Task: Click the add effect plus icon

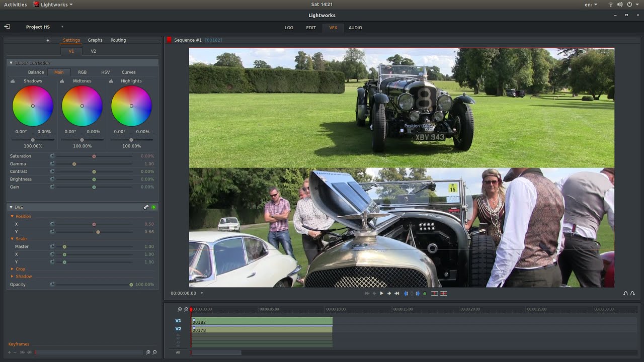Action: tap(48, 40)
